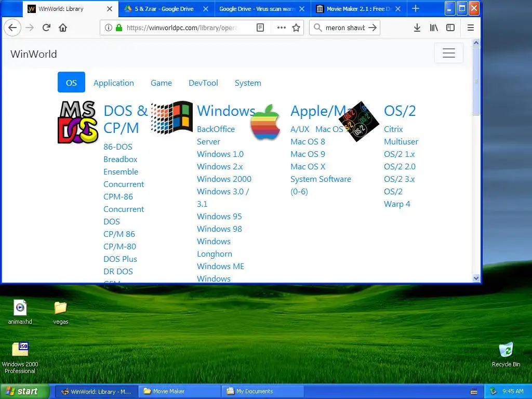Click the address bar URL field

[x=181, y=28]
